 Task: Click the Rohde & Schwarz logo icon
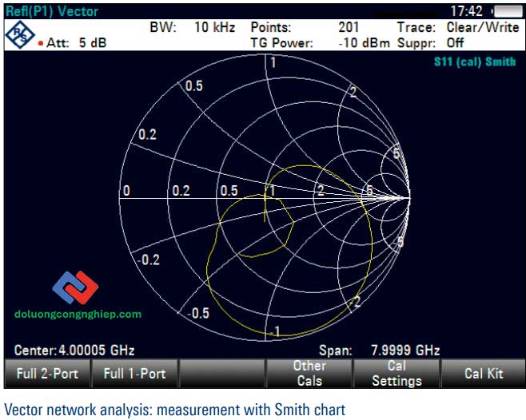pyautogui.click(x=20, y=34)
